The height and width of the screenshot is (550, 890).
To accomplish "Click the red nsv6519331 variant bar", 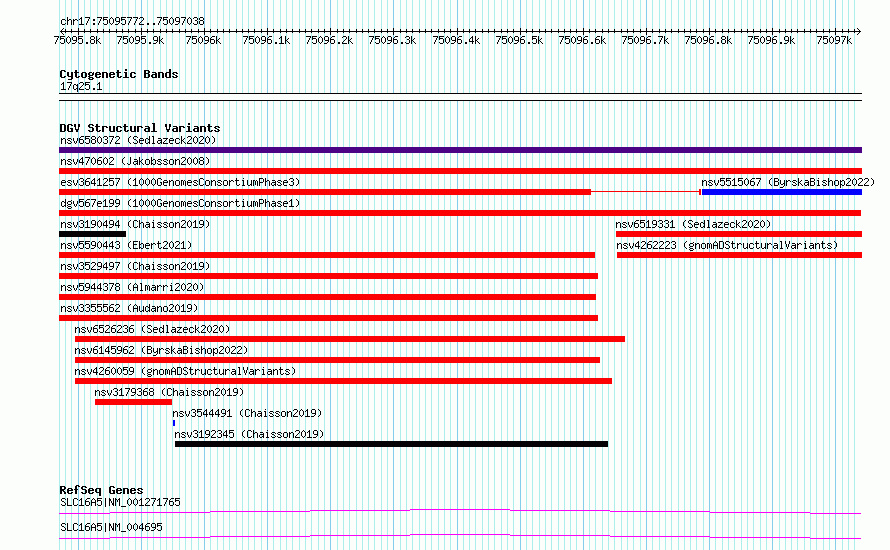I will point(739,234).
